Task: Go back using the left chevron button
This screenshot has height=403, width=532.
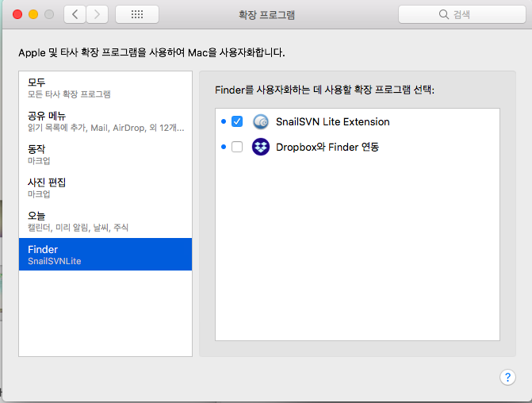Action: tap(75, 14)
